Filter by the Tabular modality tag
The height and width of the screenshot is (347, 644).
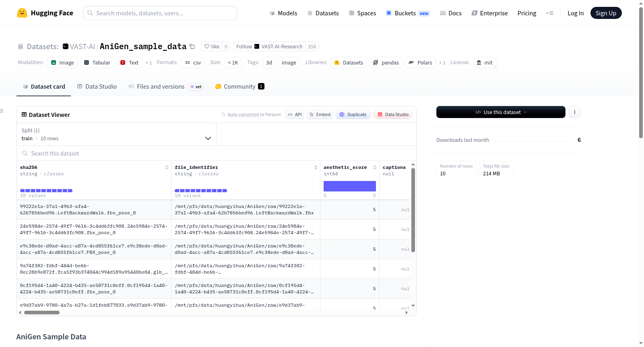[x=97, y=63]
